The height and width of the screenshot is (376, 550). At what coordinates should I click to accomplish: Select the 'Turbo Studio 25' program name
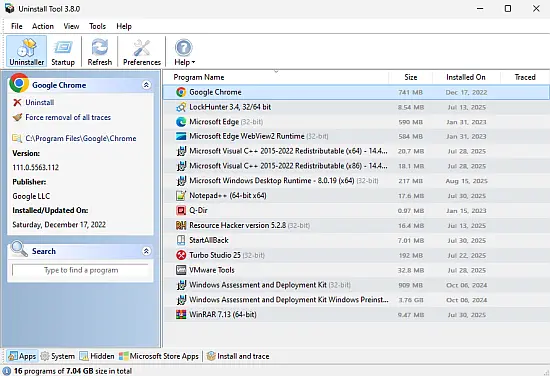point(215,255)
